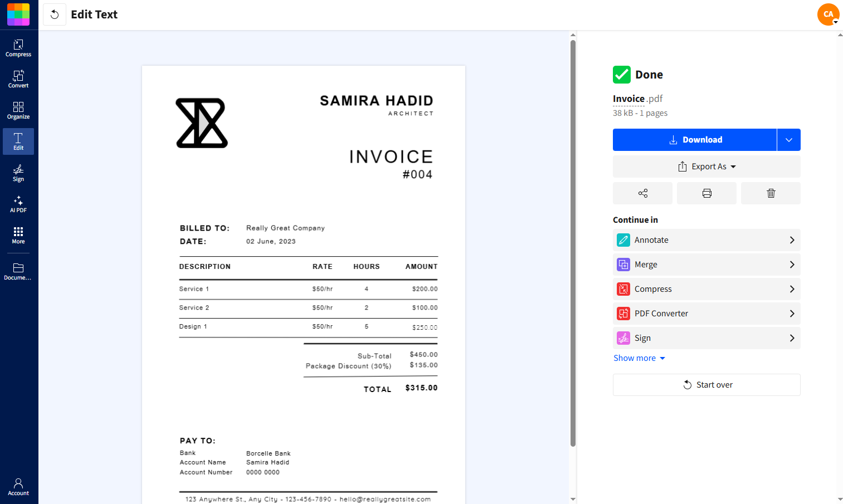The height and width of the screenshot is (504, 843).
Task: Expand the CA account avatar menu
Action: click(x=829, y=14)
